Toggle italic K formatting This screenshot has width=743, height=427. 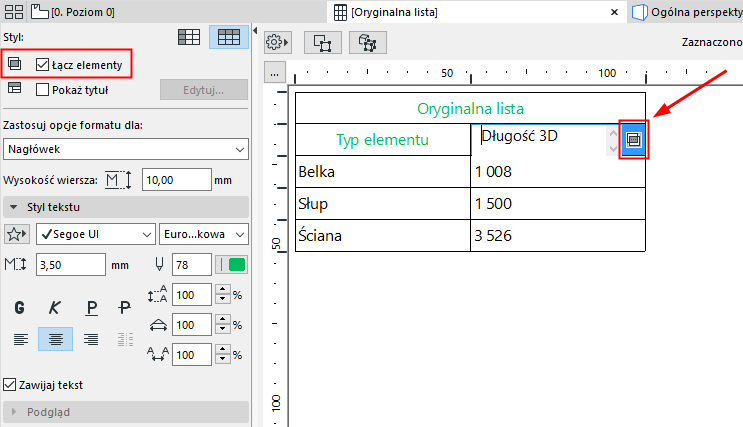[x=54, y=308]
